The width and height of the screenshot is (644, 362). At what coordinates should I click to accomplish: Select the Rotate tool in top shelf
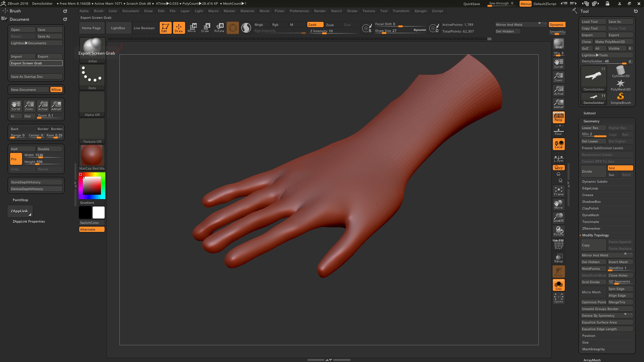coord(219,27)
